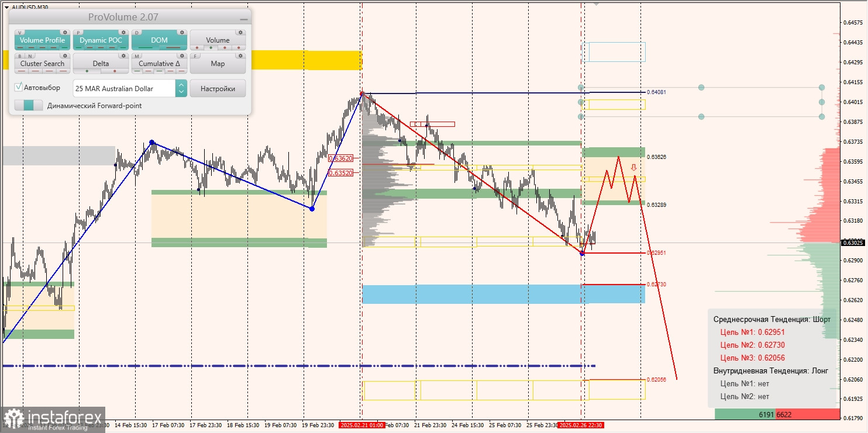868x433 pixels.
Task: Click Delta's red dot segment
Action: [x=115, y=71]
